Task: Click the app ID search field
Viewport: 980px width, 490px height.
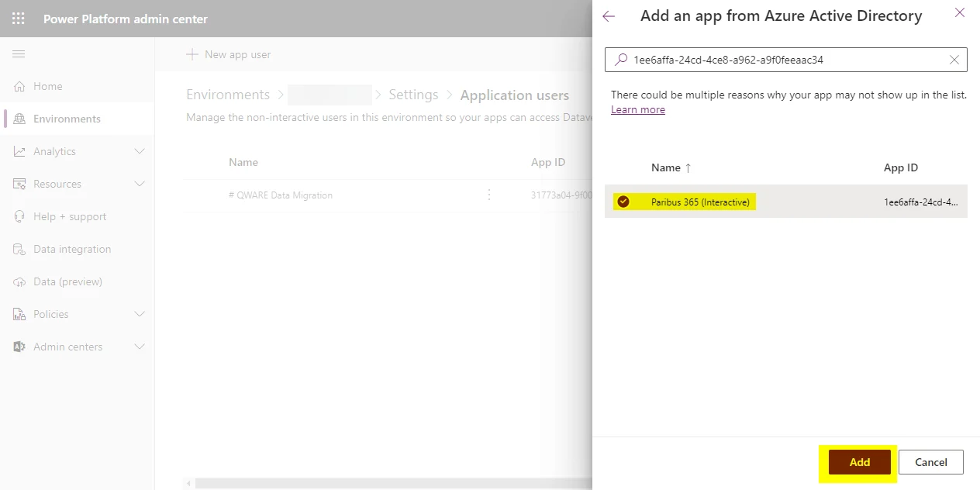Action: pyautogui.click(x=786, y=60)
